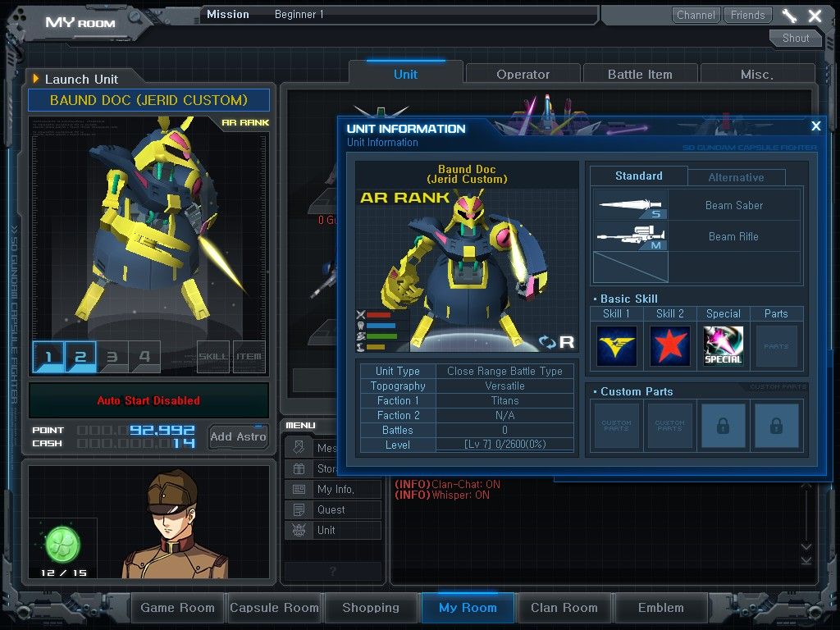Select launch unit slot 2

coord(80,356)
